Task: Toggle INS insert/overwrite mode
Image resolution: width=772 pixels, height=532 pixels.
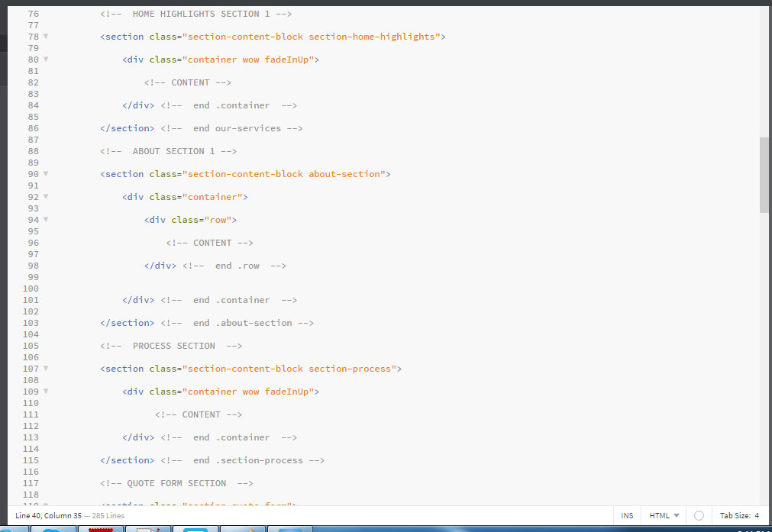Action: point(627,515)
